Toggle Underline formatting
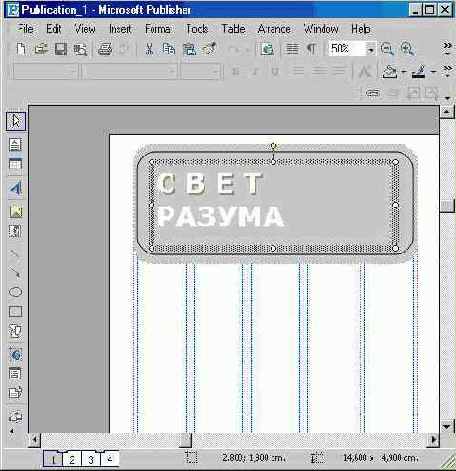The height and width of the screenshot is (471, 456). [x=275, y=71]
